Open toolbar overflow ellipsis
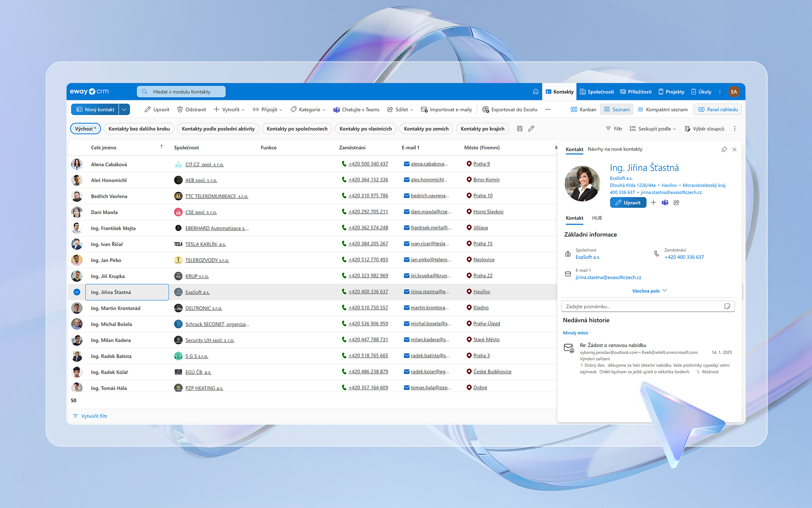This screenshot has height=508, width=812. (548, 109)
